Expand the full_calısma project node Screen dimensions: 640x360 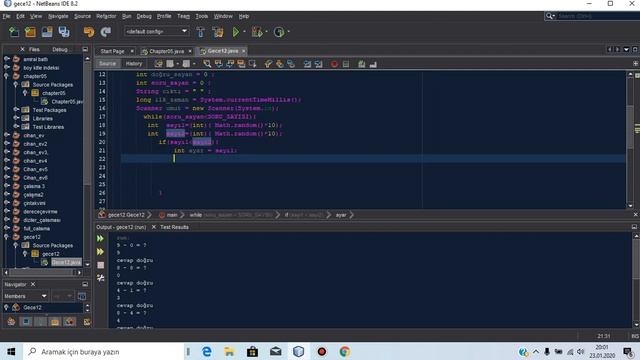(7, 228)
